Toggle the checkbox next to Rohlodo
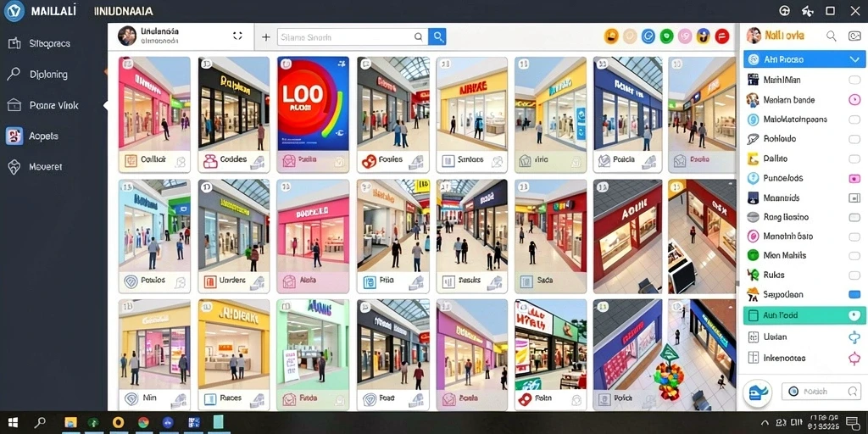This screenshot has height=434, width=868. 854,139
